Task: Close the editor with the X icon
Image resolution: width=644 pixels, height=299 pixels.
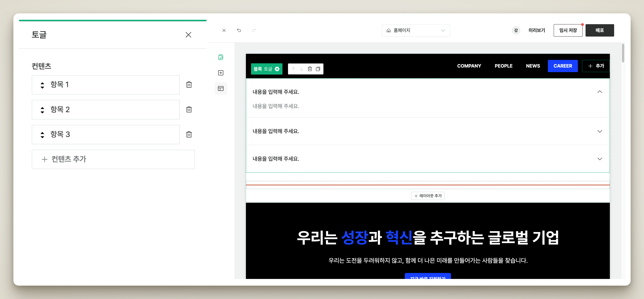Action: [x=224, y=30]
